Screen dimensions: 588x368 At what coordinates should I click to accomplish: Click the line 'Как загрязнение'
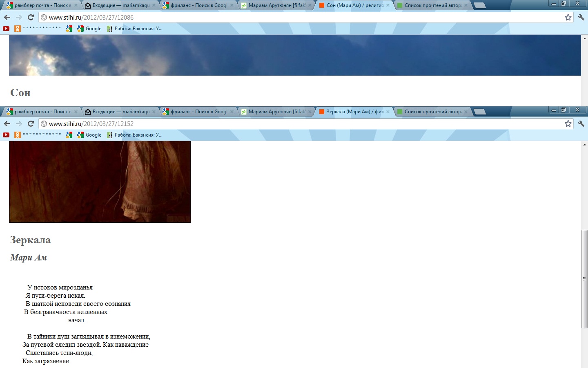click(x=46, y=361)
